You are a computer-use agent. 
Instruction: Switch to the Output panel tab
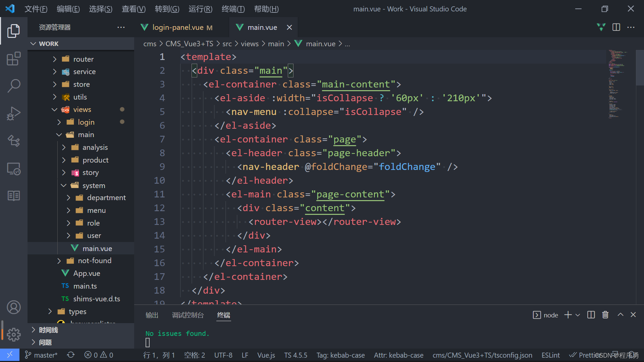pyautogui.click(x=152, y=315)
